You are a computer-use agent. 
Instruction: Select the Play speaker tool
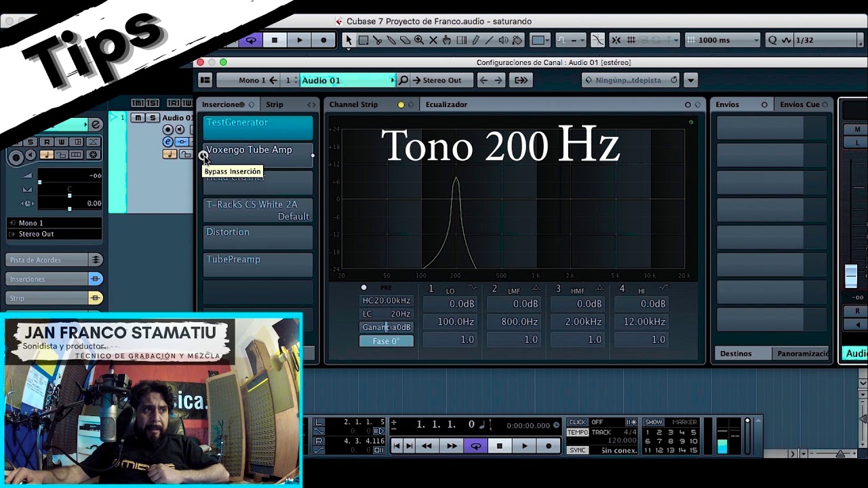[503, 40]
